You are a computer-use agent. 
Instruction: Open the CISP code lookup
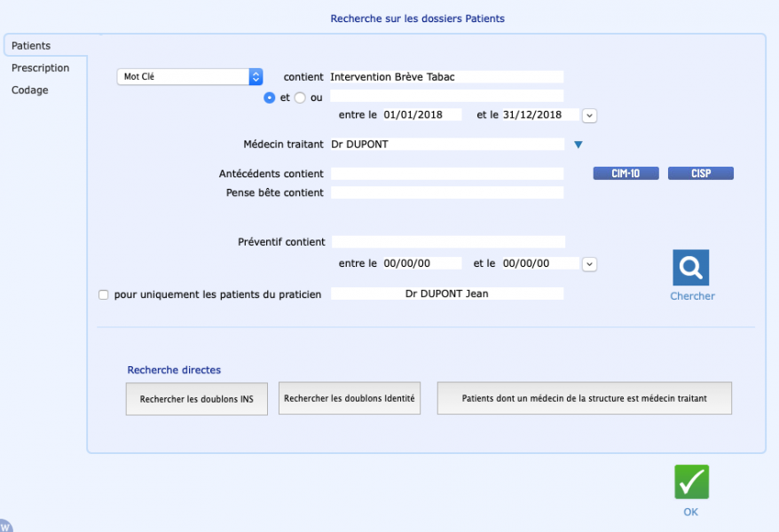click(x=701, y=173)
